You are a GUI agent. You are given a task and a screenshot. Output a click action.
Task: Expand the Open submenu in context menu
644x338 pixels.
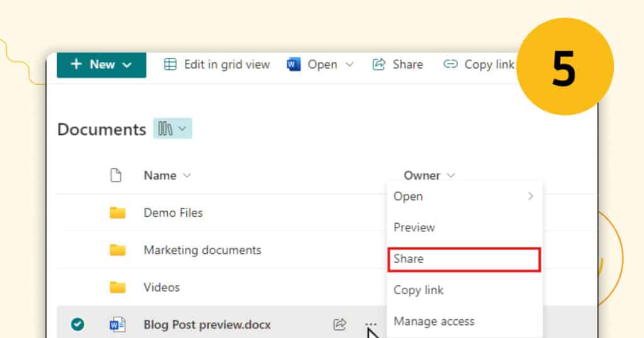click(x=530, y=197)
